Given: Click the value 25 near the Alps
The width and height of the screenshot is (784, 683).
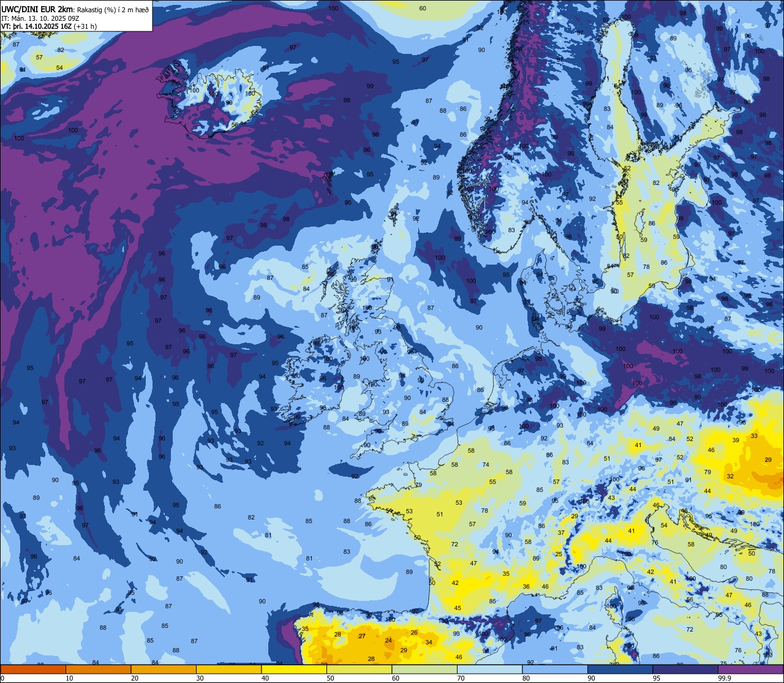Looking at the screenshot, I should [x=559, y=554].
